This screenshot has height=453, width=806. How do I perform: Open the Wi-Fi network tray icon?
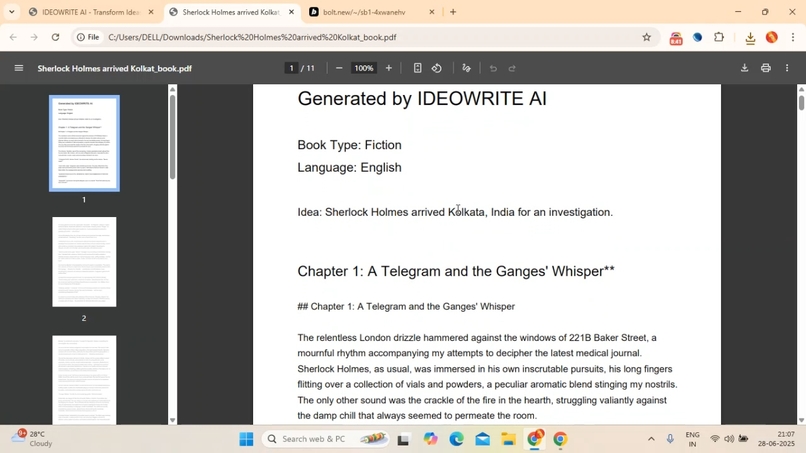pos(715,439)
